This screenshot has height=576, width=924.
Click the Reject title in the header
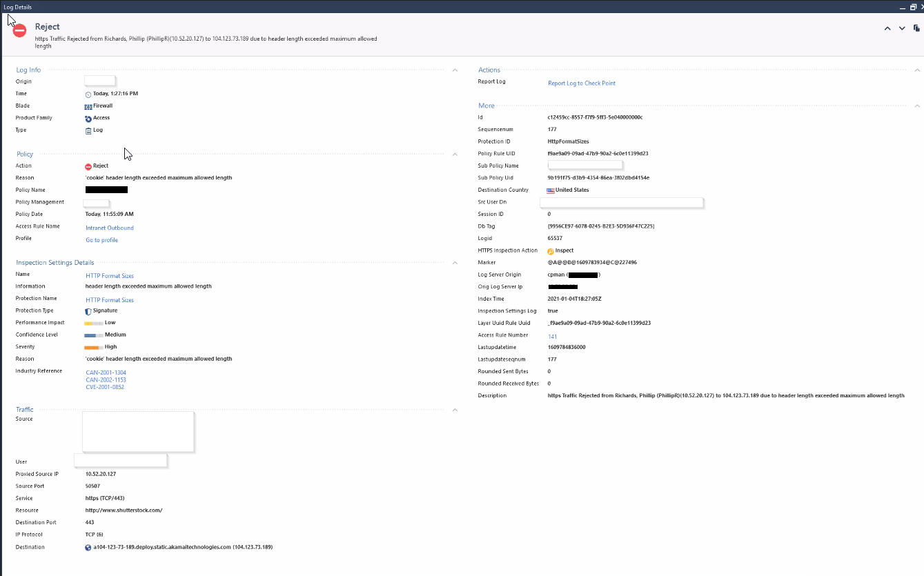pyautogui.click(x=48, y=27)
